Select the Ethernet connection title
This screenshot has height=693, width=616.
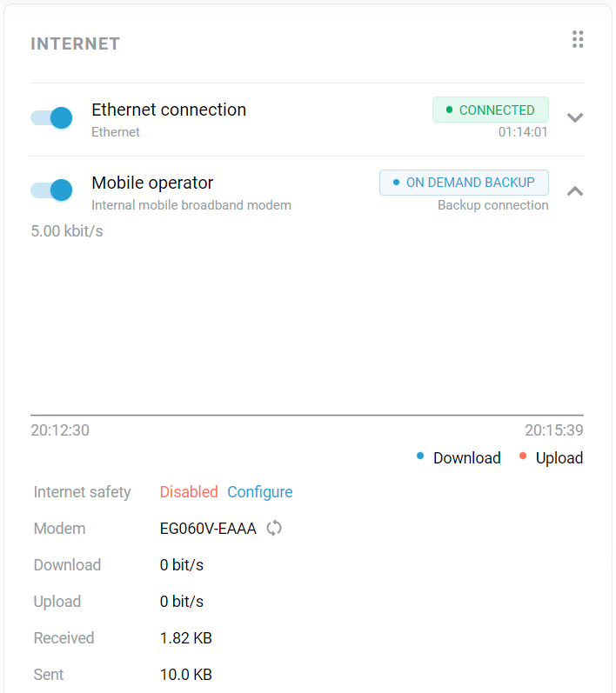pos(169,110)
